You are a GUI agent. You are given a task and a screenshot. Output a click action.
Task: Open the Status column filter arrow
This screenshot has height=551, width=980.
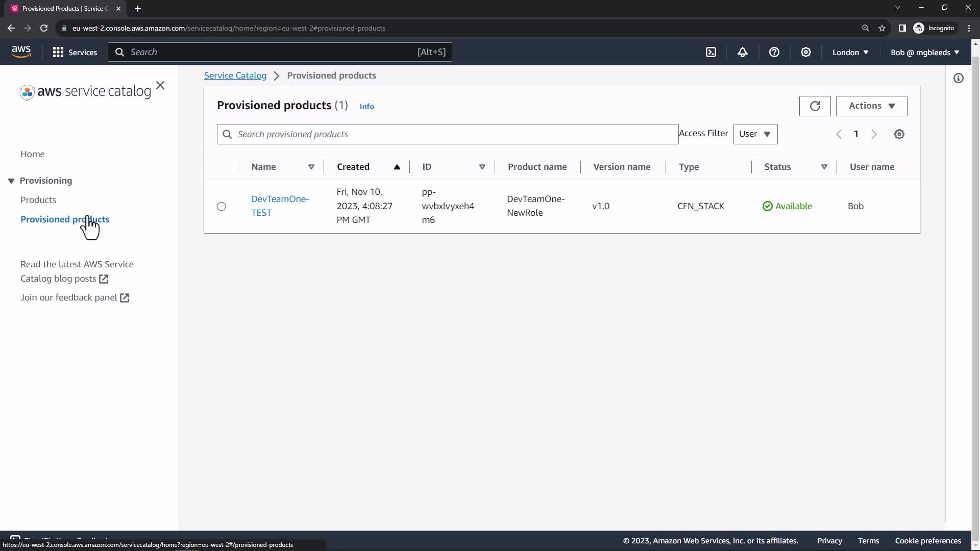pos(824,167)
